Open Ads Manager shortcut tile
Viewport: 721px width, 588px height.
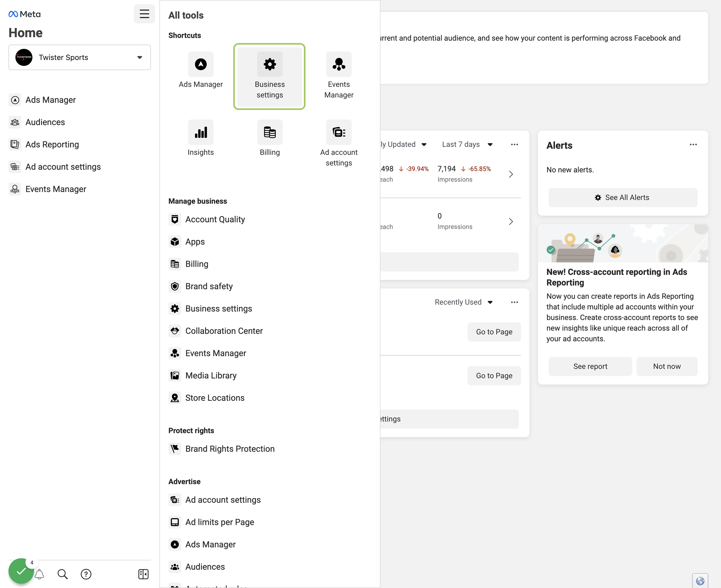[x=201, y=70]
